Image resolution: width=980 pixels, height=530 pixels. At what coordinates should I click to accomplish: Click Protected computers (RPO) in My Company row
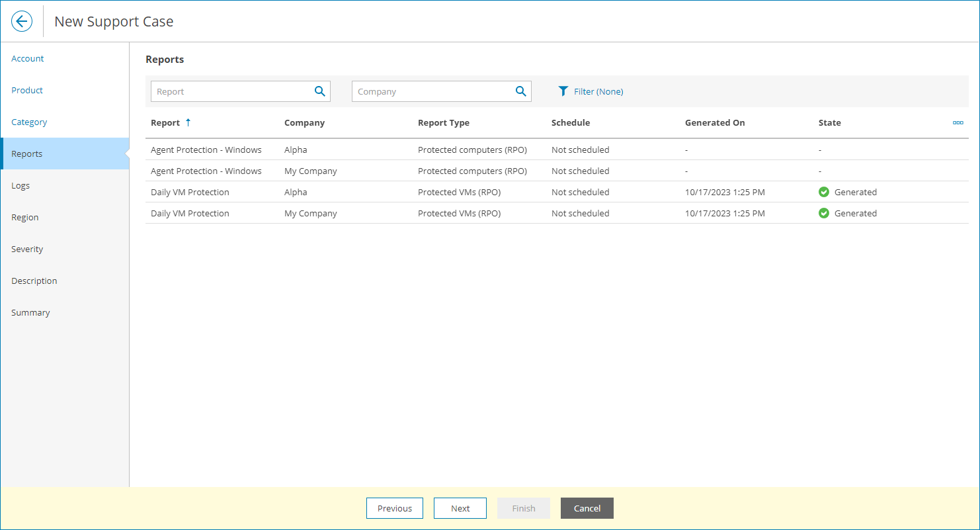click(x=472, y=171)
